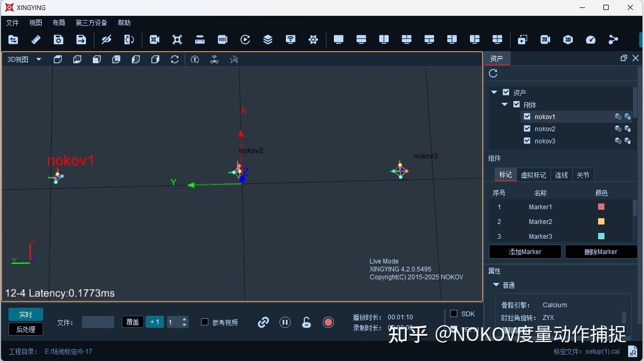
Task: Uncheck the nokov1 rigid body checkbox
Action: pyautogui.click(x=526, y=116)
